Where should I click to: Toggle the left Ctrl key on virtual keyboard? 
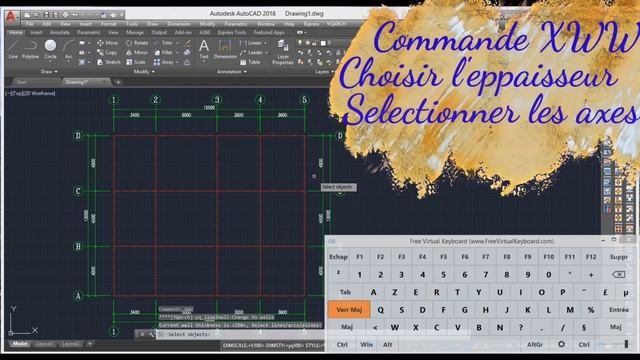tap(342, 344)
